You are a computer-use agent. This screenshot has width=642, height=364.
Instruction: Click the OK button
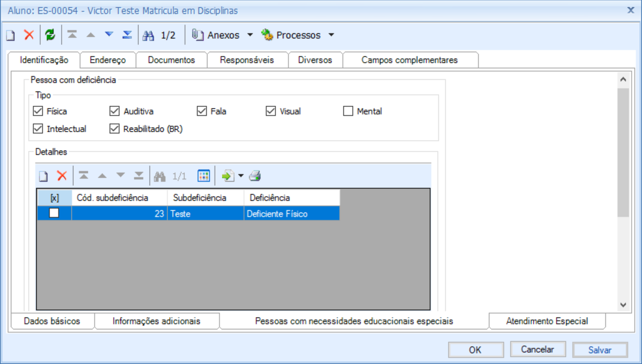point(475,350)
